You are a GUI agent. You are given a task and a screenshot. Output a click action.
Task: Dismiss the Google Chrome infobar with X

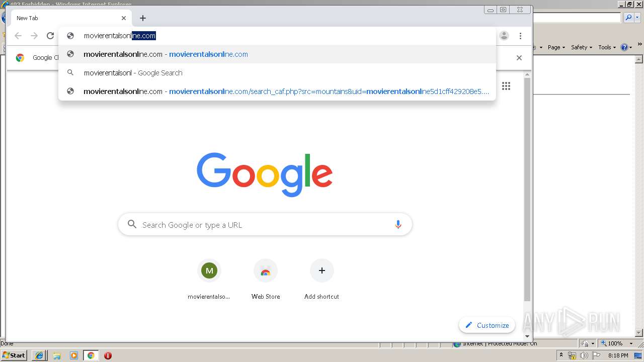pos(519,58)
